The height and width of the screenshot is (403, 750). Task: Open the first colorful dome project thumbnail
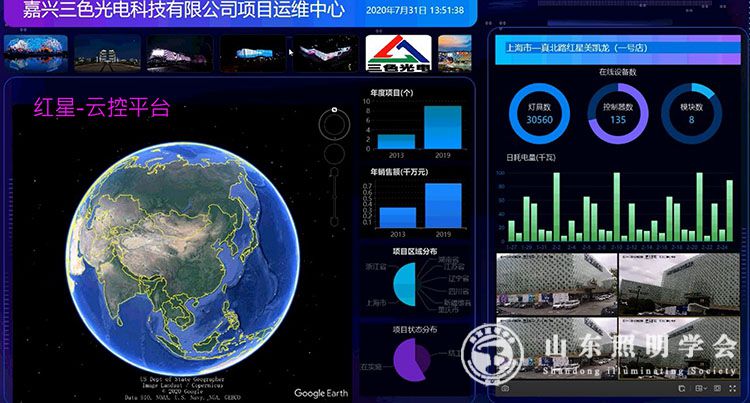point(36,53)
